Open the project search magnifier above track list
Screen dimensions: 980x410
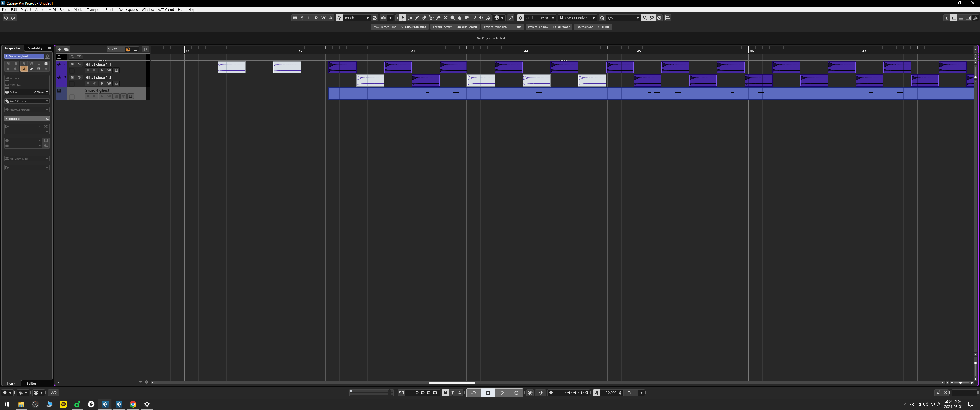(145, 49)
